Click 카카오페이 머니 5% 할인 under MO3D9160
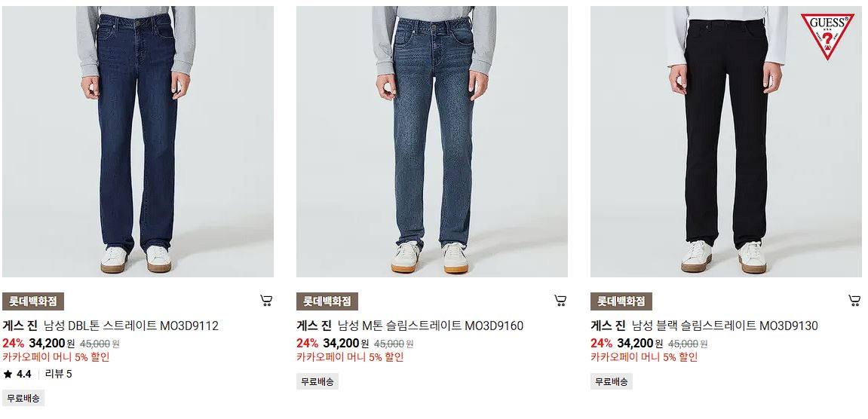Viewport: 868px width, 419px height. [350, 357]
